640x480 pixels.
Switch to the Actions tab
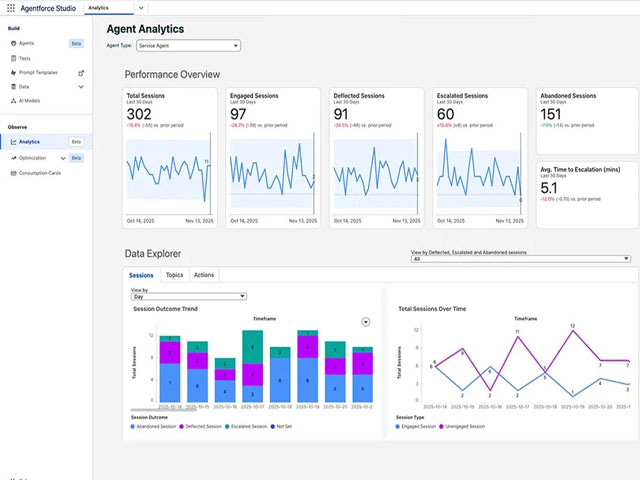point(204,275)
